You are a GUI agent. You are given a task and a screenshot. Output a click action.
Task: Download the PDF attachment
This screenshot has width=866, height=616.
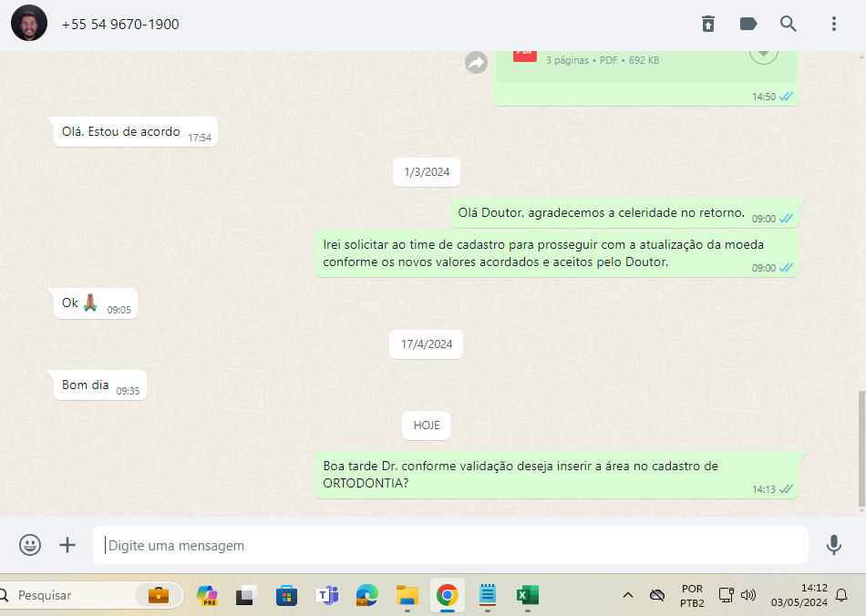coord(763,53)
